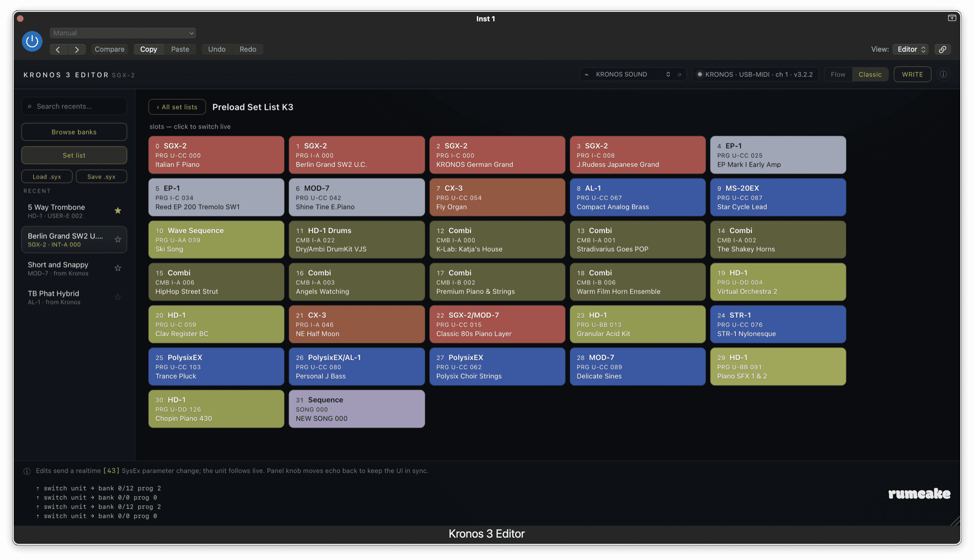Switch to Flow mode

point(838,75)
